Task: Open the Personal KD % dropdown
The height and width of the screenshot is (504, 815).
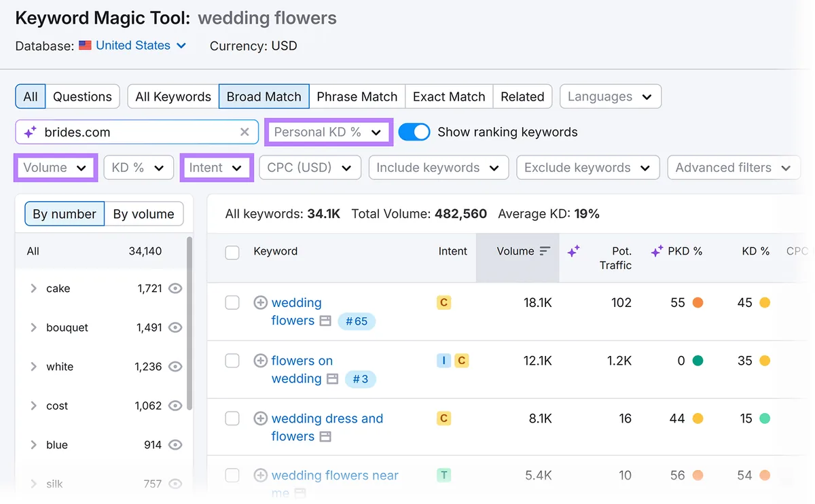Action: (329, 132)
